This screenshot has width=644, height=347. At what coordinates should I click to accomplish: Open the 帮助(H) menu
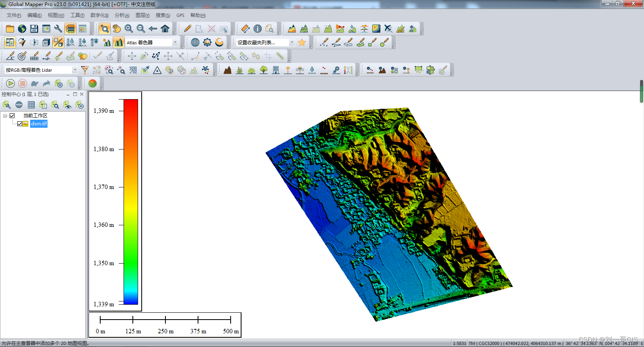pyautogui.click(x=198, y=15)
